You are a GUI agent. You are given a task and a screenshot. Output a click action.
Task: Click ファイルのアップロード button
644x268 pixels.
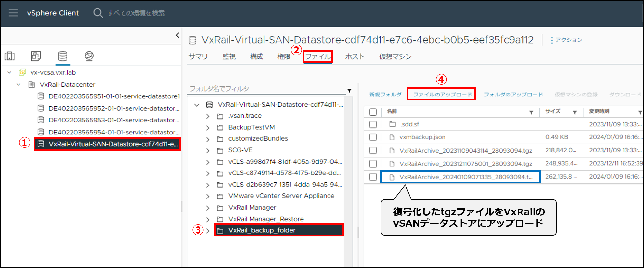(442, 95)
